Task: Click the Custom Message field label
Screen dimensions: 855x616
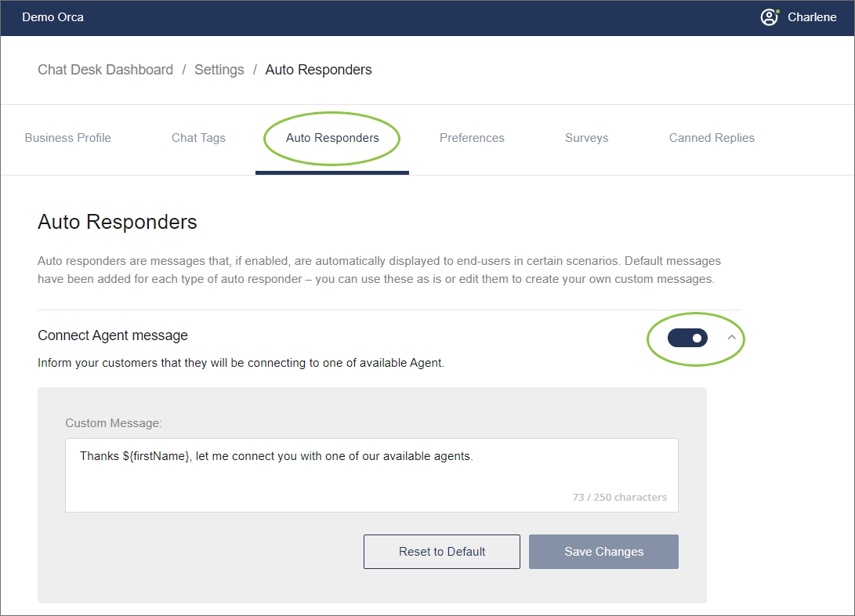Action: (x=114, y=423)
